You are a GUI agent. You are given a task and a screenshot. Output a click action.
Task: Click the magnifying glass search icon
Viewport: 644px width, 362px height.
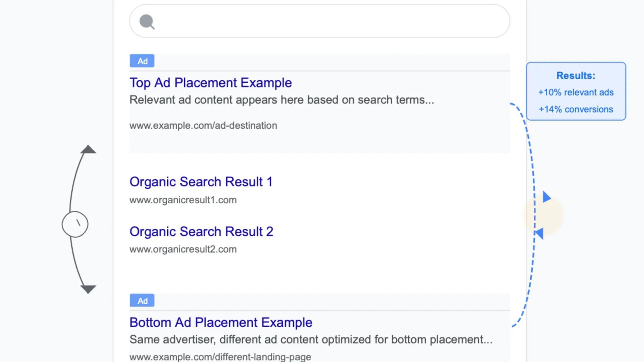point(147,21)
